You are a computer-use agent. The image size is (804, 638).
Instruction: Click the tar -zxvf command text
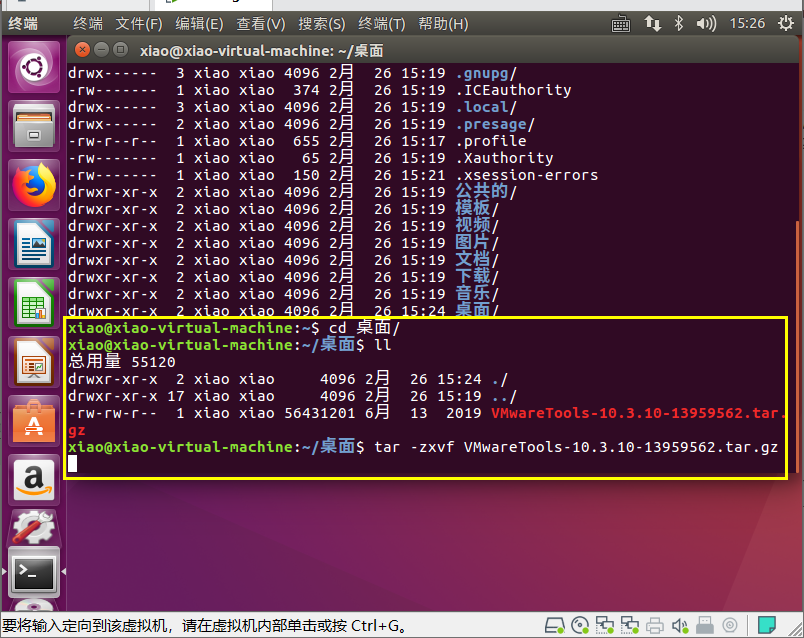click(576, 447)
